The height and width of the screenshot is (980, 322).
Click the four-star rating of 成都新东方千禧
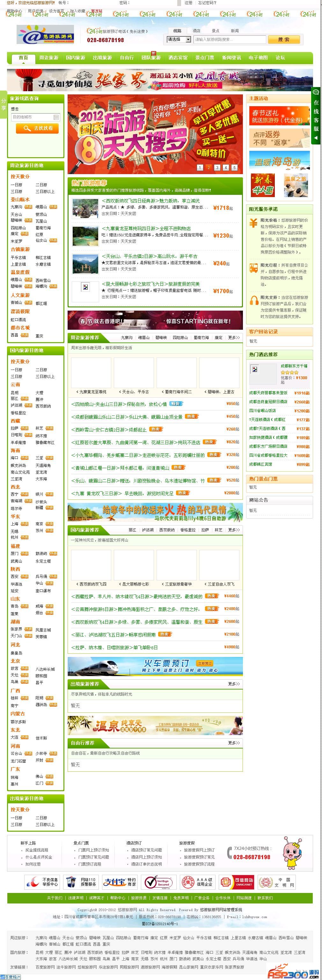(x=289, y=372)
